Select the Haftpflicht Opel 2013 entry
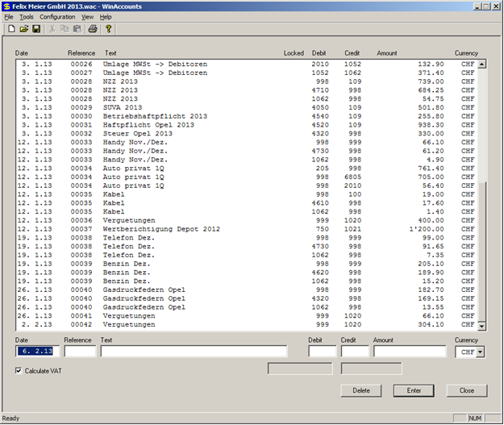The width and height of the screenshot is (504, 425). point(247,125)
